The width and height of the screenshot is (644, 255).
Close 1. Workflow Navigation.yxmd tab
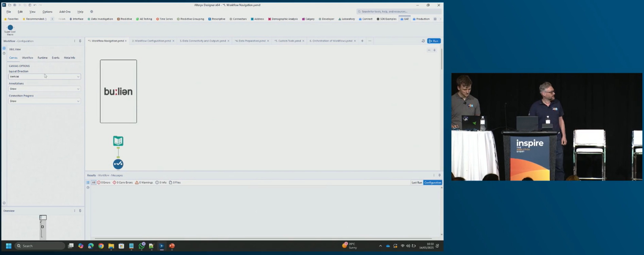126,41
